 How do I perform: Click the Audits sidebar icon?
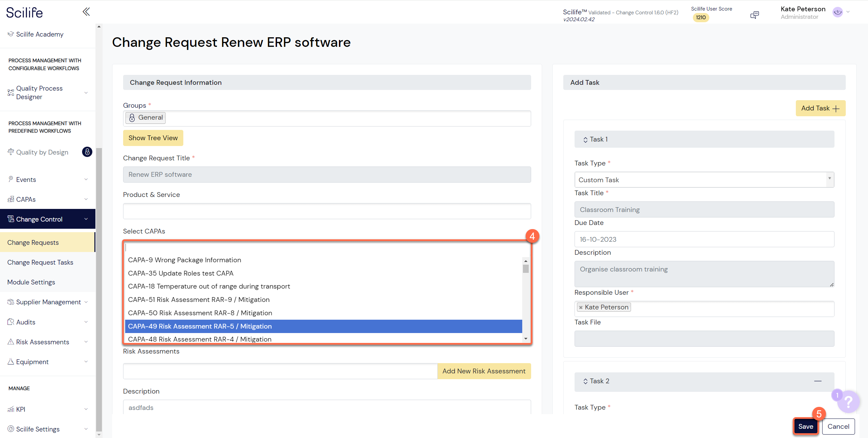(x=11, y=322)
